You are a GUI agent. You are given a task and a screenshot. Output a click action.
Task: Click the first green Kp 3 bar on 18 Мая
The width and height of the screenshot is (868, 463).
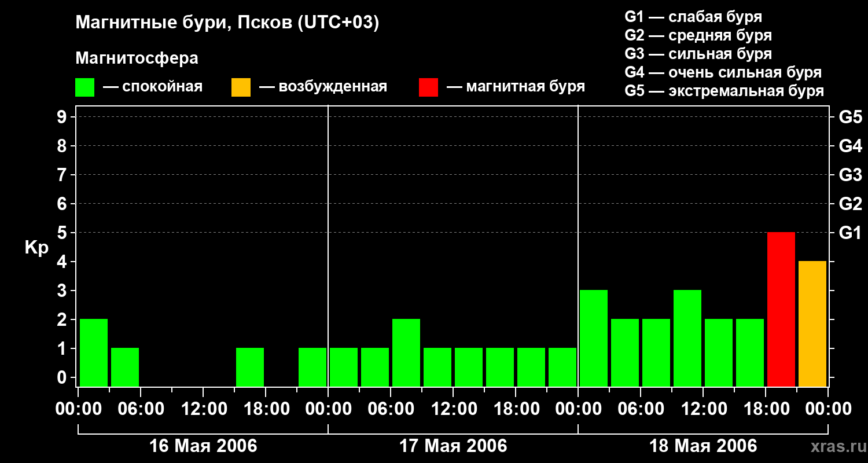point(594,338)
